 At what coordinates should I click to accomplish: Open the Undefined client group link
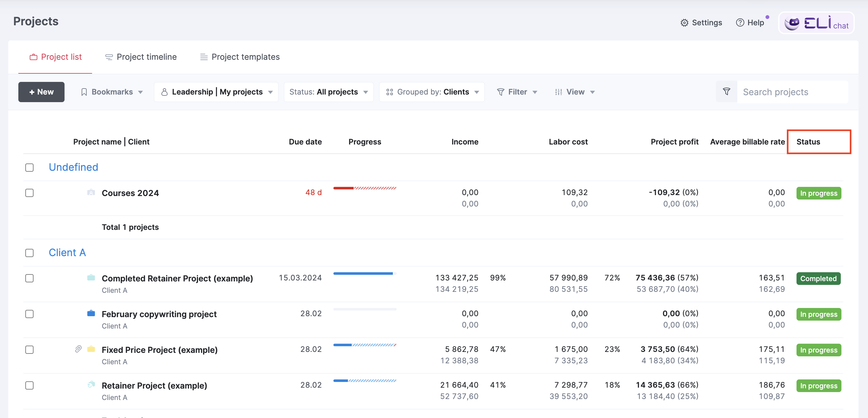(x=73, y=167)
